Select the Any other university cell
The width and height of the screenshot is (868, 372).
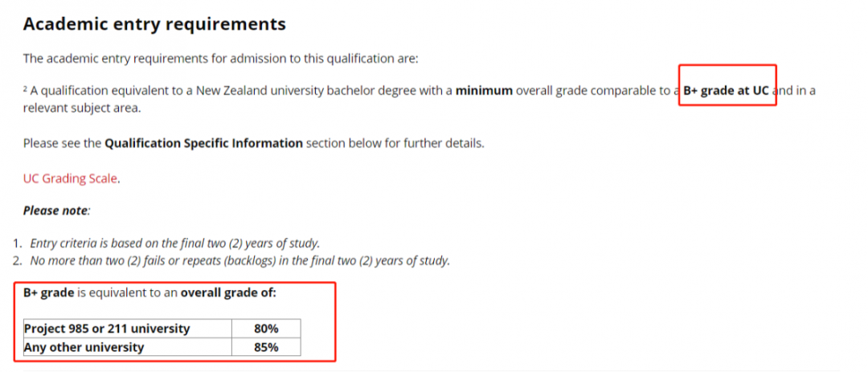pyautogui.click(x=84, y=347)
